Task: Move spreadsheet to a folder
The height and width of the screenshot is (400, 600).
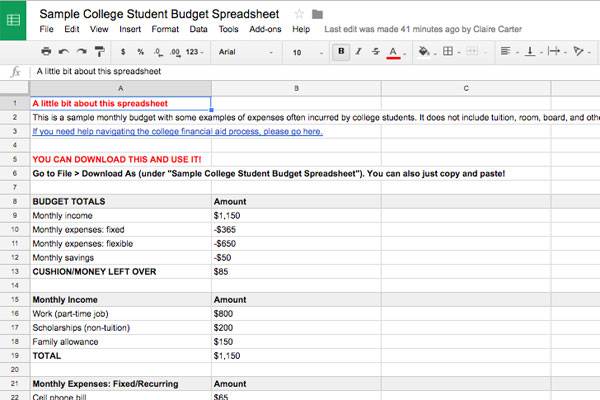Action: click(317, 15)
